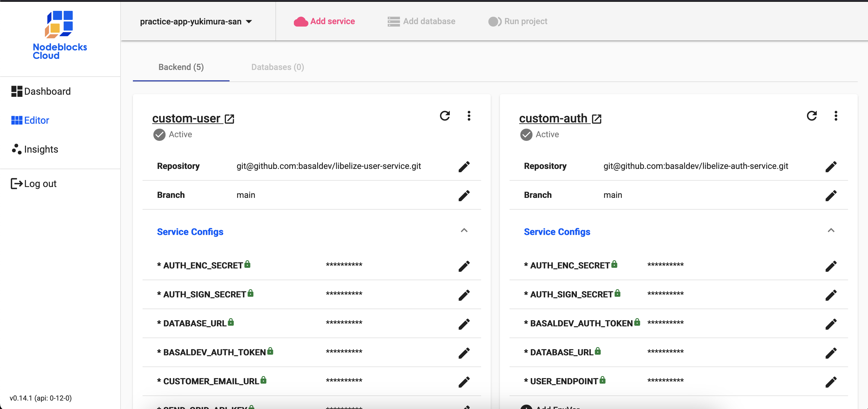The width and height of the screenshot is (868, 409).
Task: Edit custom-user CUSTOMER_EMAIL_URL pencil icon
Action: click(x=464, y=382)
